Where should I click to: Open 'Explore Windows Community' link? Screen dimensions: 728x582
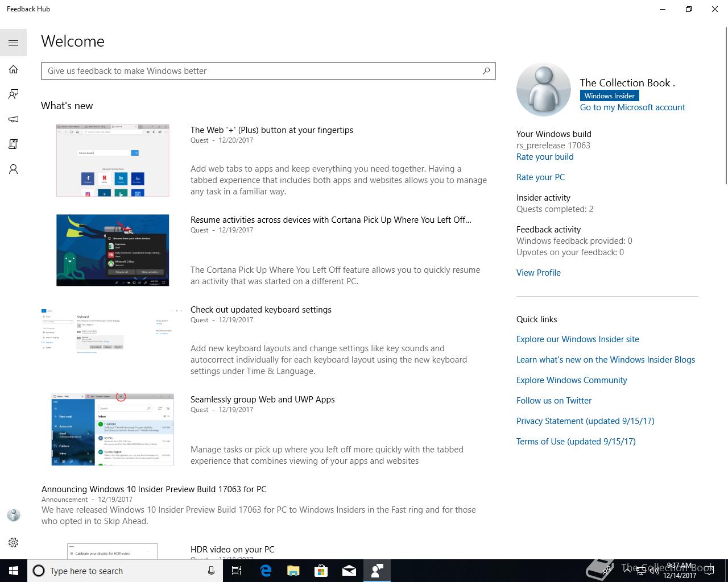572,380
